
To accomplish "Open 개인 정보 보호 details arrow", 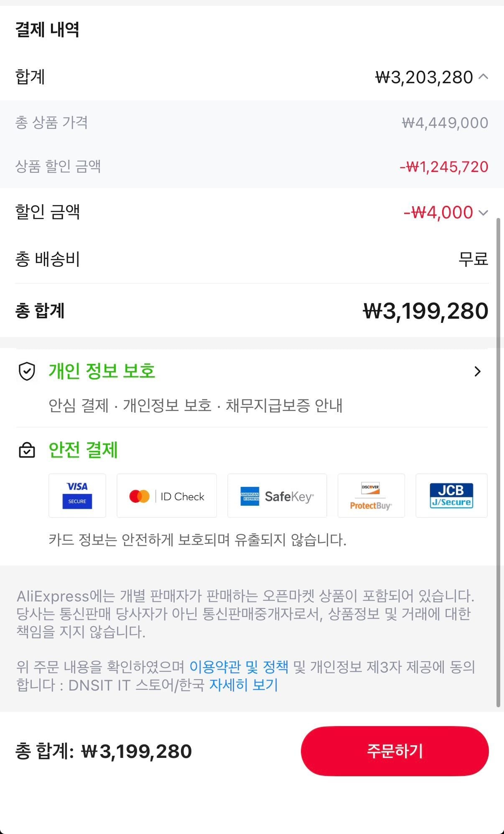I will pos(478,371).
